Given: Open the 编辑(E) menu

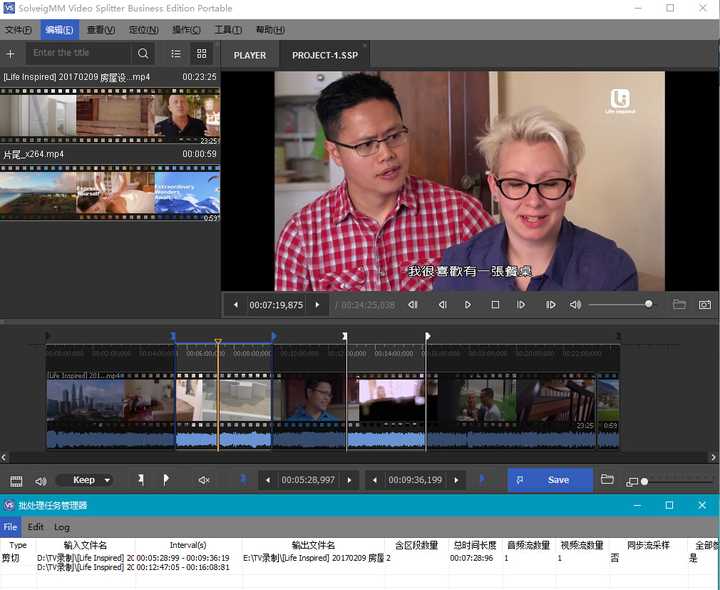Looking at the screenshot, I should (59, 30).
